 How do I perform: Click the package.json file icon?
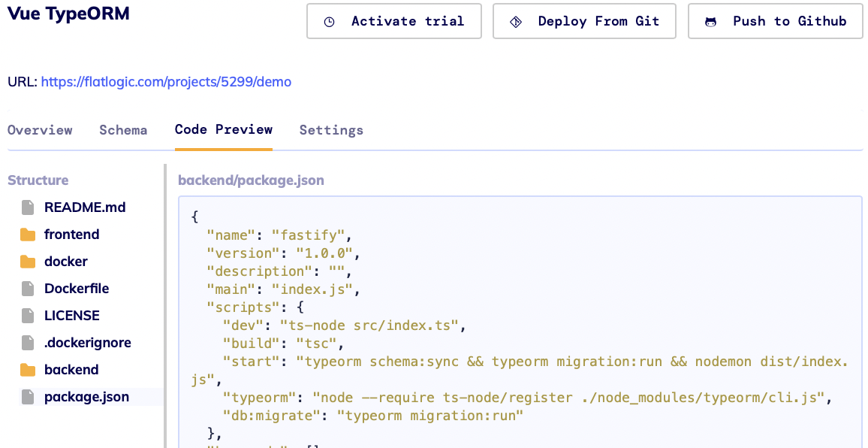pyautogui.click(x=28, y=397)
